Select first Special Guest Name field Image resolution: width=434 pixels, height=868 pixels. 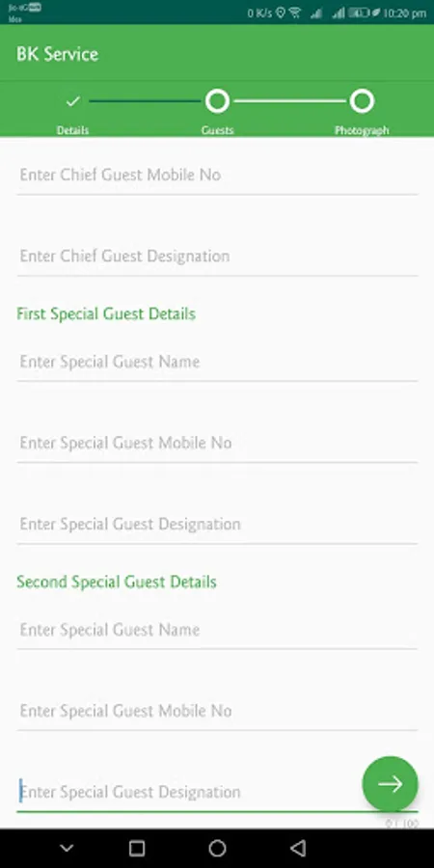217,363
